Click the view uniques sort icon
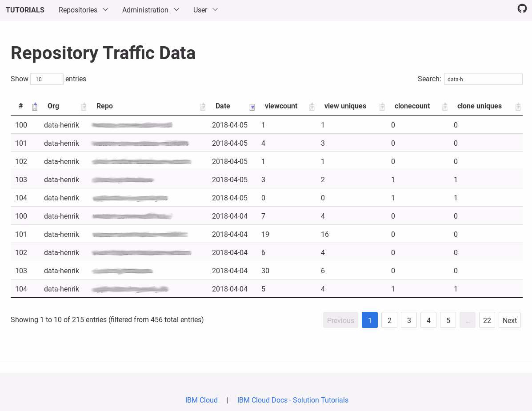Viewport: 532px width, 411px height. [x=382, y=107]
